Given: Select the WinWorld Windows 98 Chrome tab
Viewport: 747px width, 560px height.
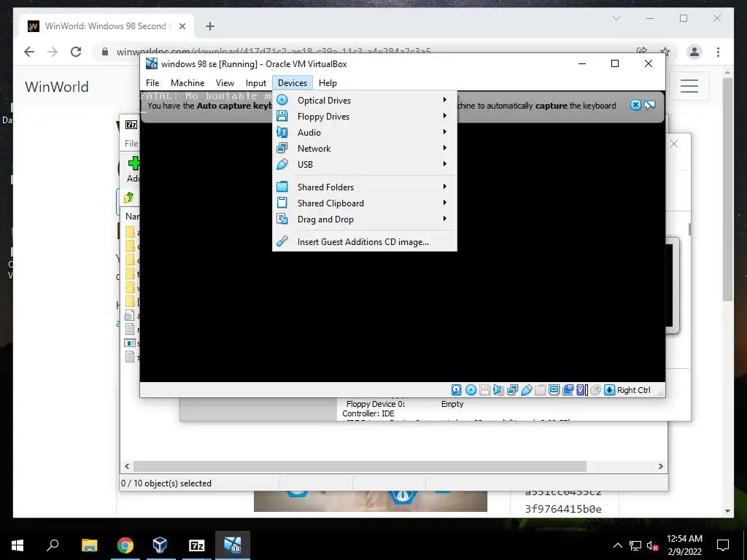Looking at the screenshot, I should tap(107, 26).
